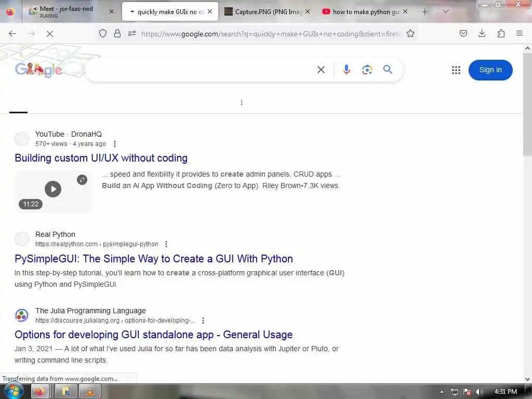The height and width of the screenshot is (399, 532).
Task: Click the discourse.julialang.org URL
Action: (115, 320)
